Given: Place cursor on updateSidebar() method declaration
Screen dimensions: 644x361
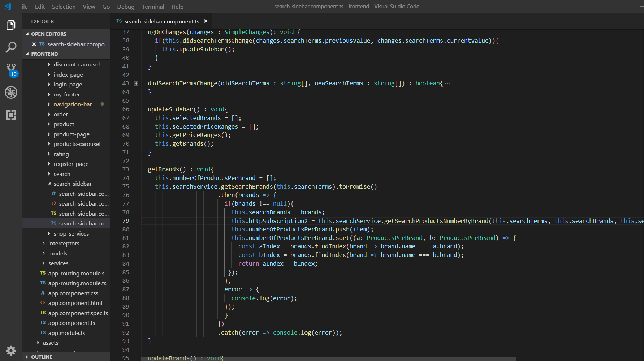Looking at the screenshot, I should (187, 109).
